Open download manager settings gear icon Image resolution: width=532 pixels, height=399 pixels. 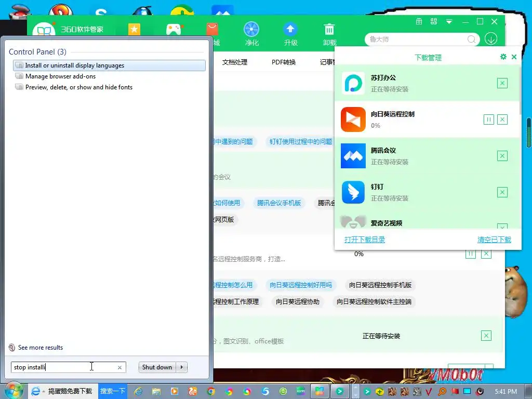[x=503, y=57]
